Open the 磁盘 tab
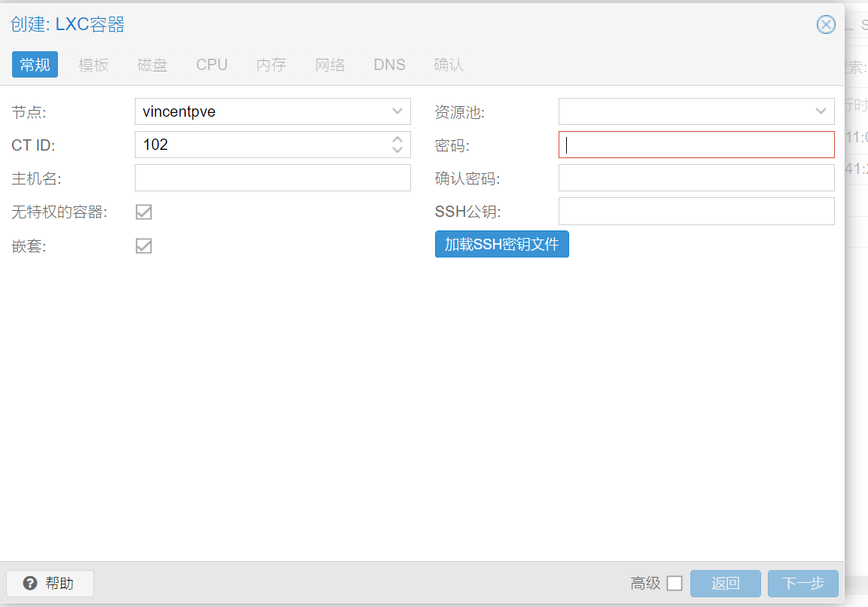This screenshot has height=607, width=868. click(x=152, y=65)
